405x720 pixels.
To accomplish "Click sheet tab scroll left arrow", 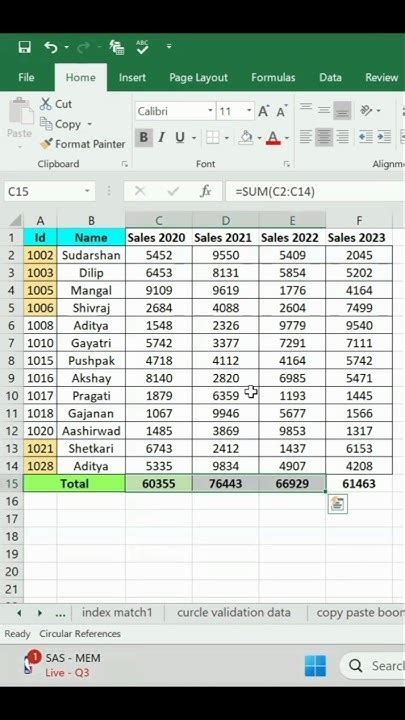I will pos(19,613).
